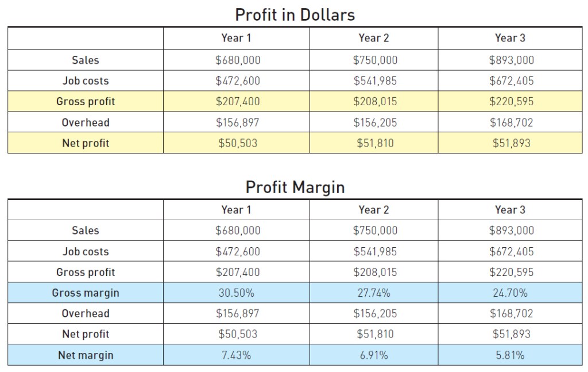Click Net profit label in the yellow highlighted row
588x372 pixels.
86,143
